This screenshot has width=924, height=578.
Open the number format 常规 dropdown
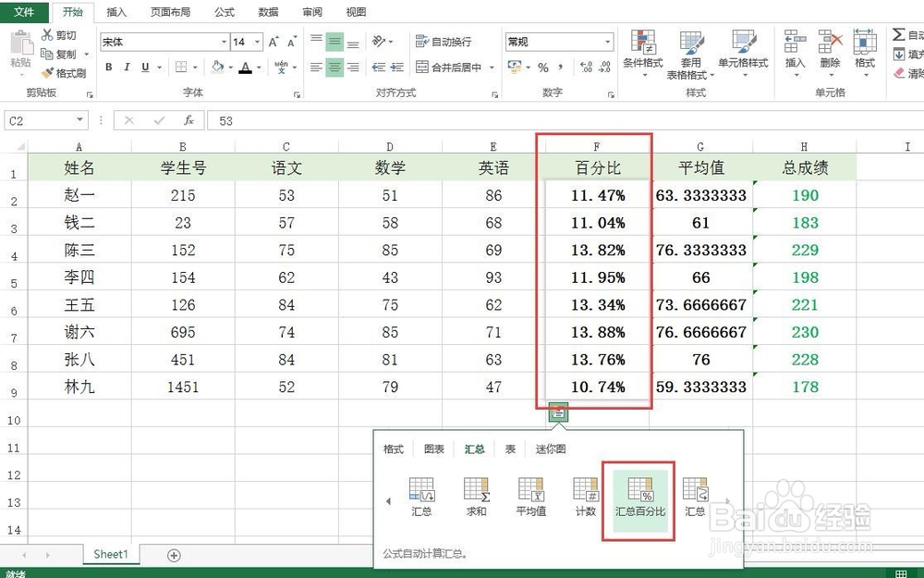(x=608, y=42)
